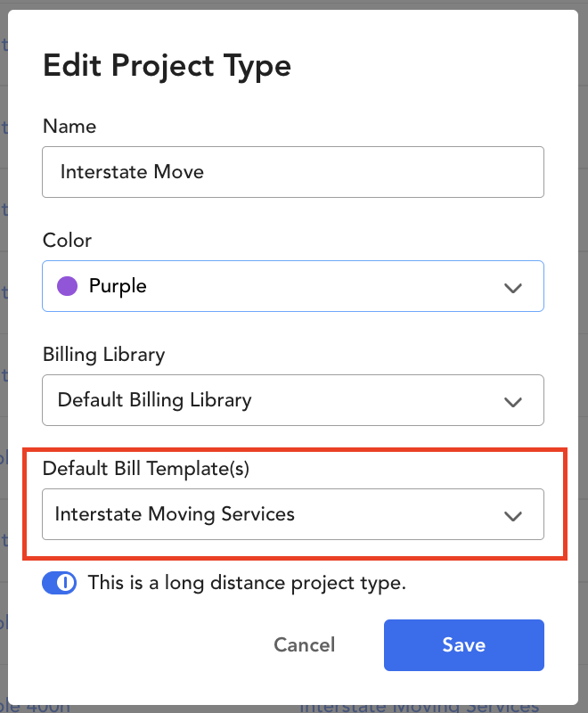Click Interstate Moving Services template value
588x713 pixels.
175,514
